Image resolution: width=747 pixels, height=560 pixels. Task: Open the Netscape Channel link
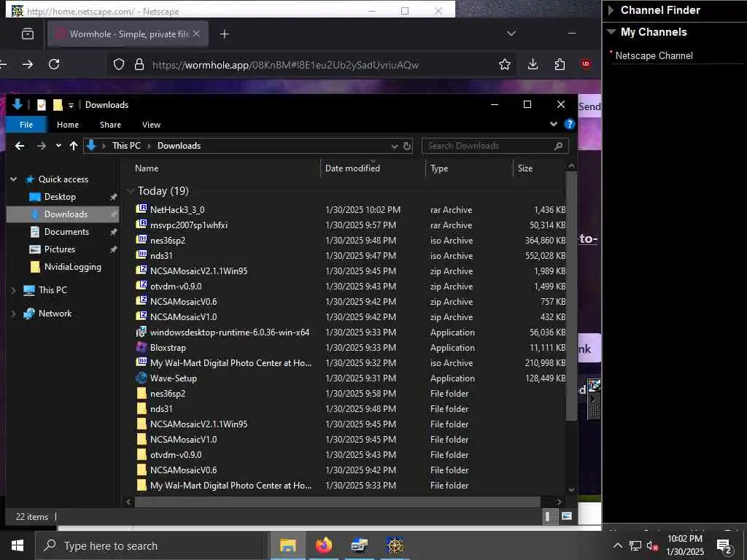pyautogui.click(x=654, y=55)
